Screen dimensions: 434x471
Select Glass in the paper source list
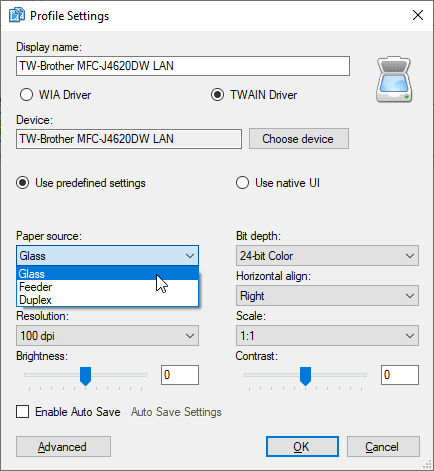click(107, 273)
